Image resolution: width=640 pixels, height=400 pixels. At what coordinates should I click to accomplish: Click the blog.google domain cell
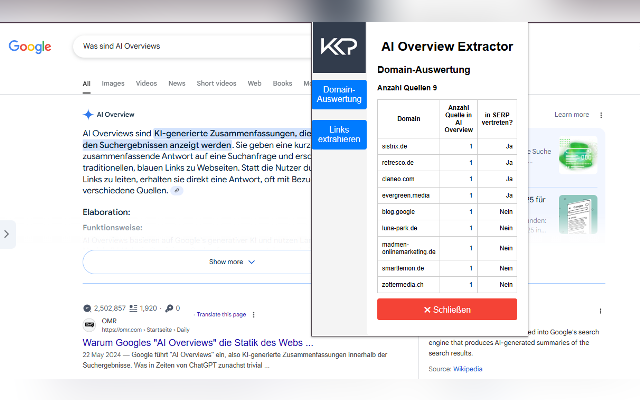pyautogui.click(x=409, y=211)
